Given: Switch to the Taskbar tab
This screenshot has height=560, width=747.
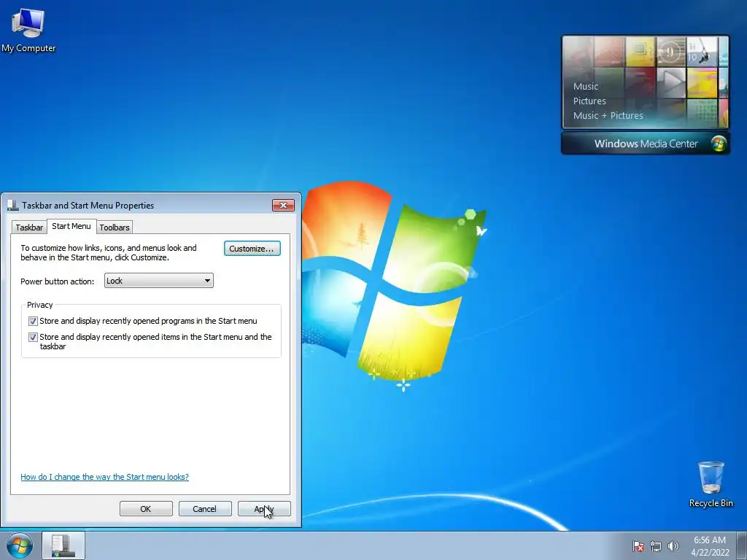Looking at the screenshot, I should pos(29,227).
